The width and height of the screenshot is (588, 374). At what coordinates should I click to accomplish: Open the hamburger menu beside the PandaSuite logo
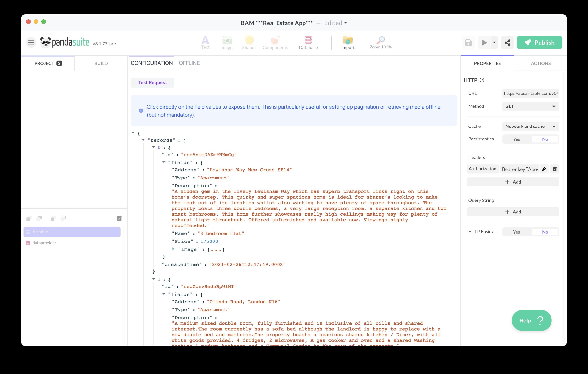coord(31,42)
